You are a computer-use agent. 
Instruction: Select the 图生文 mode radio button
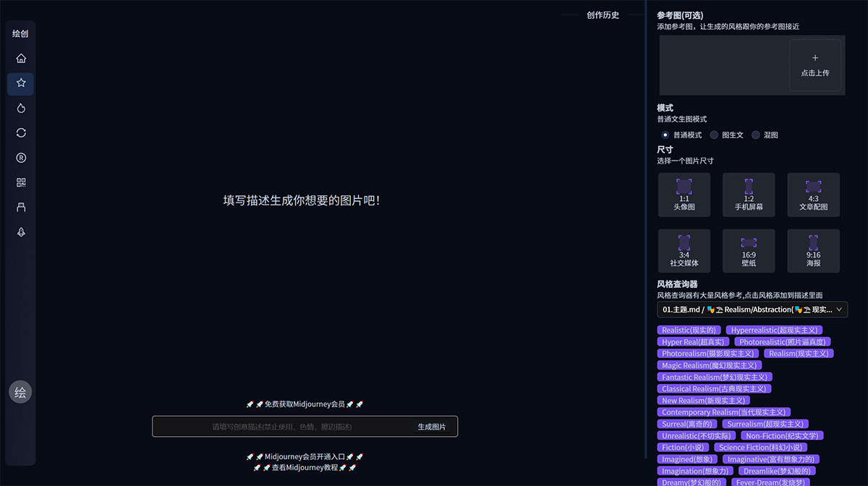tap(714, 135)
